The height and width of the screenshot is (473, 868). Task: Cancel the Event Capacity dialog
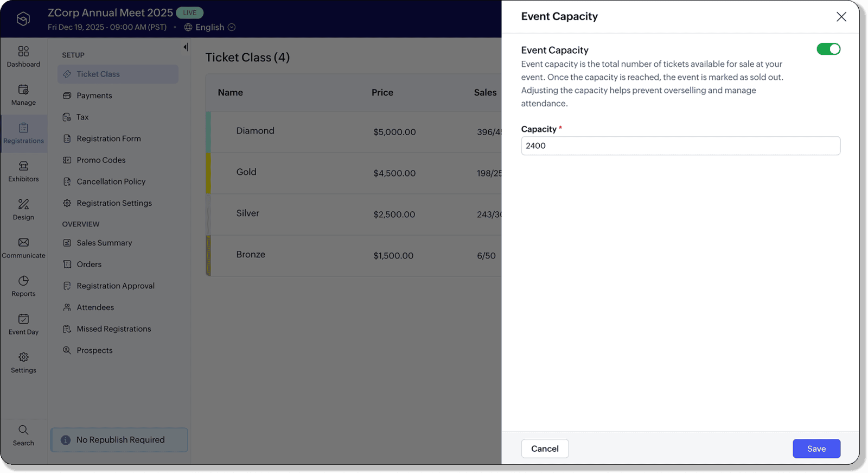click(545, 449)
